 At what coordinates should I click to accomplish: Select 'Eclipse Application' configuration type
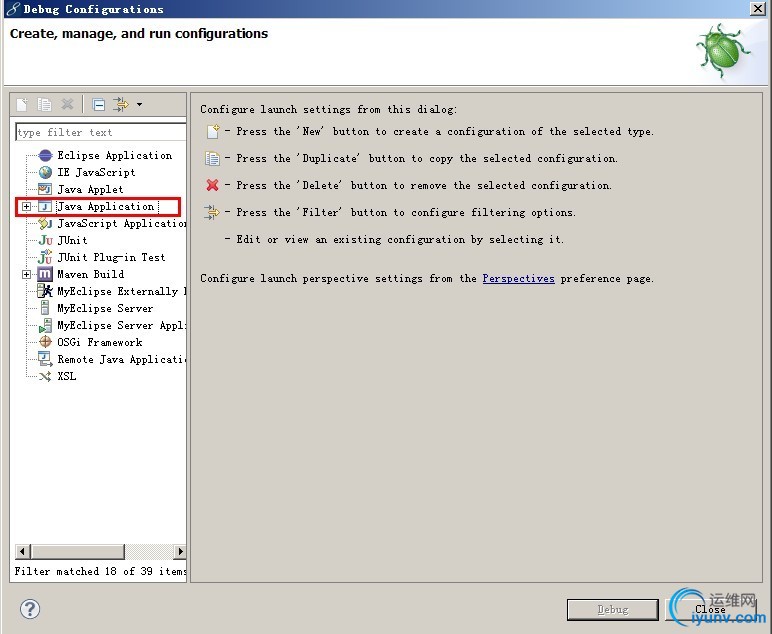click(x=115, y=156)
